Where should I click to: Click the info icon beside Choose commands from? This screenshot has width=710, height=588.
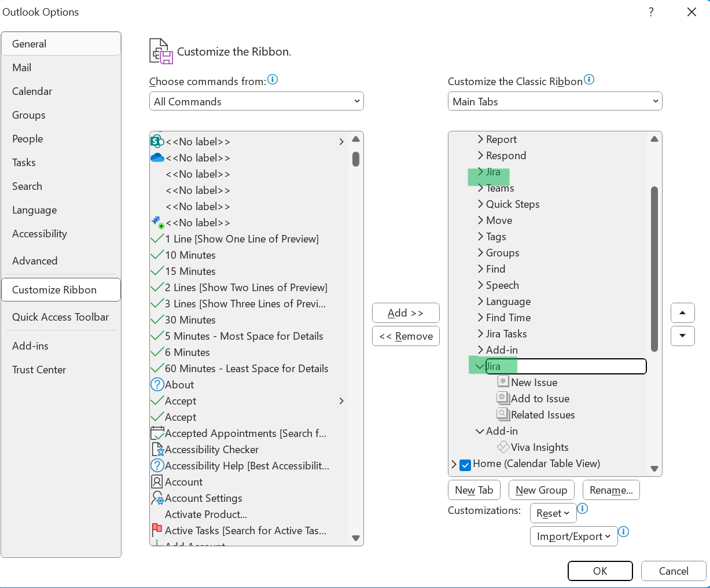click(x=273, y=80)
